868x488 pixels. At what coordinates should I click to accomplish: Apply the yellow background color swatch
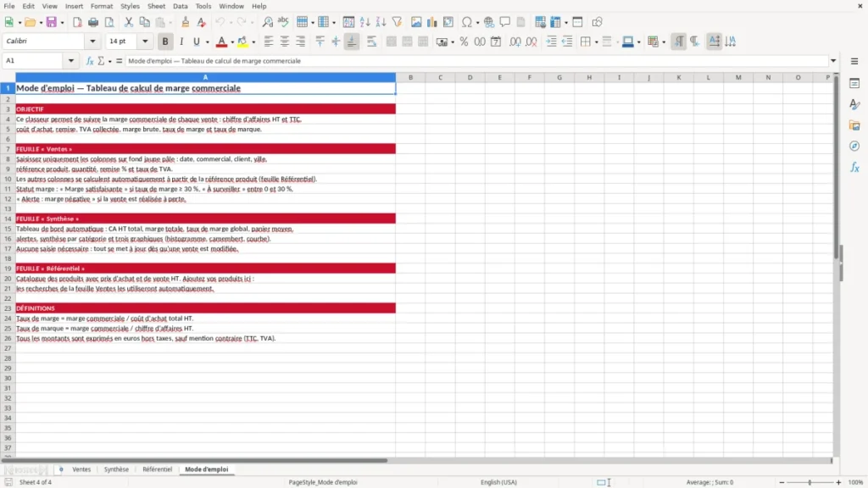242,42
